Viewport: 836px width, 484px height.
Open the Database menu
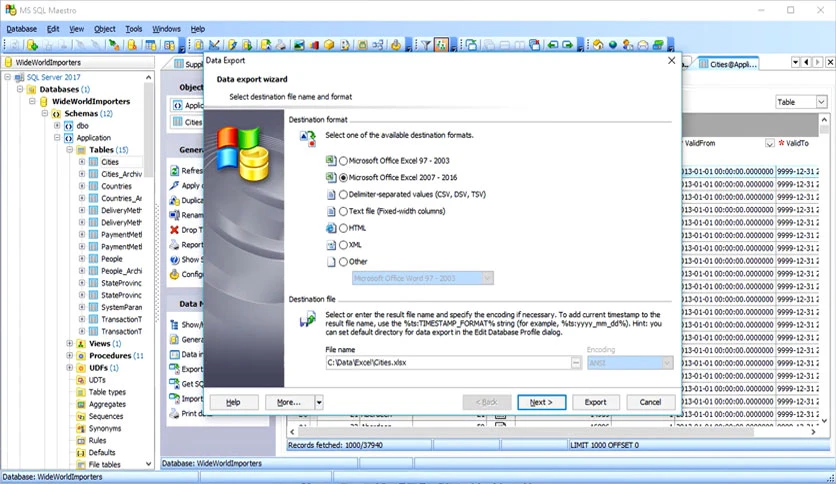(x=21, y=29)
